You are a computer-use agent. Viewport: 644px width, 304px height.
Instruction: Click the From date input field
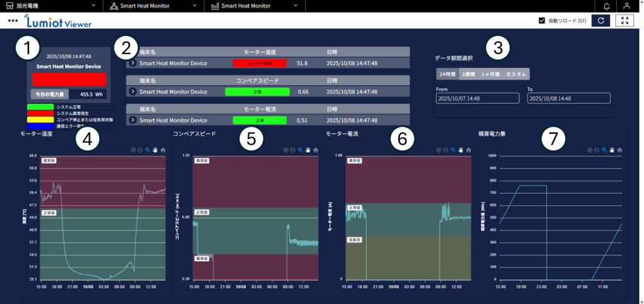pyautogui.click(x=477, y=98)
